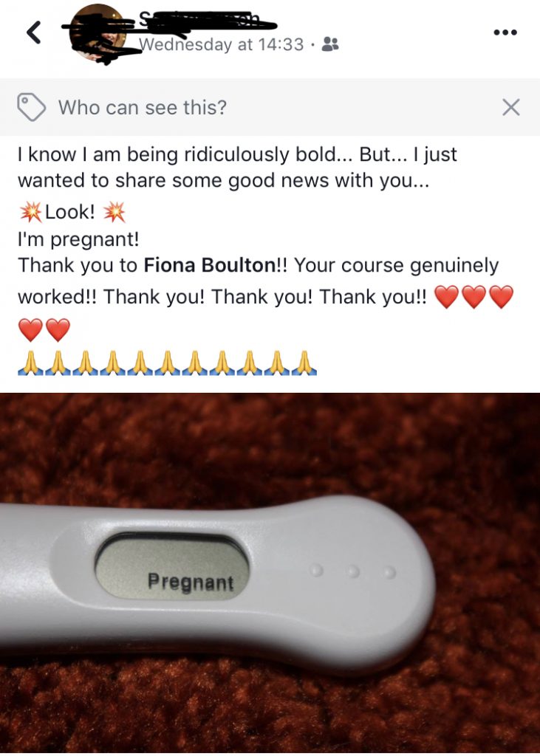
Task: Open the "Who can see this?" privacy prompt
Action: [143, 107]
